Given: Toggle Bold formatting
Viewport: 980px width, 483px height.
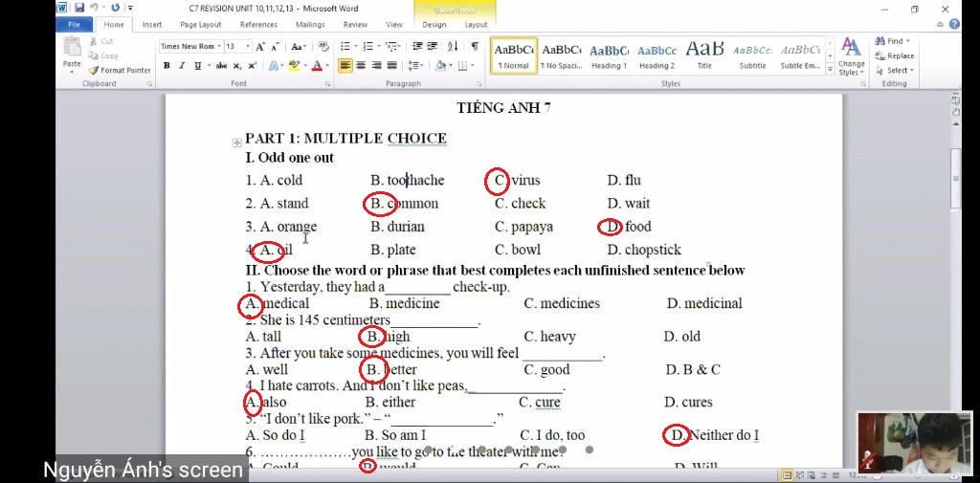Looking at the screenshot, I should pyautogui.click(x=167, y=66).
